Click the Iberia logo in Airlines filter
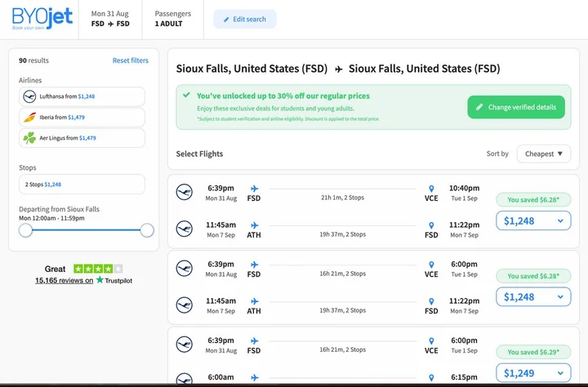 pyautogui.click(x=29, y=118)
